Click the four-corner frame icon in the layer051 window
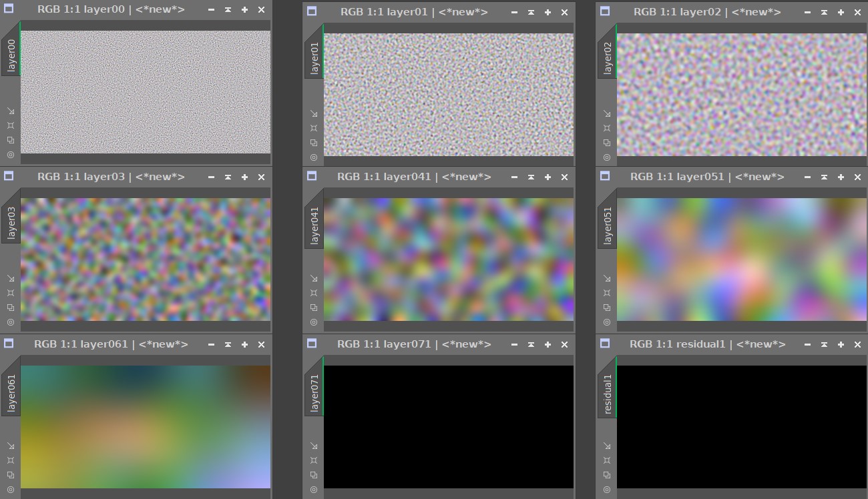868x499 pixels. click(607, 293)
